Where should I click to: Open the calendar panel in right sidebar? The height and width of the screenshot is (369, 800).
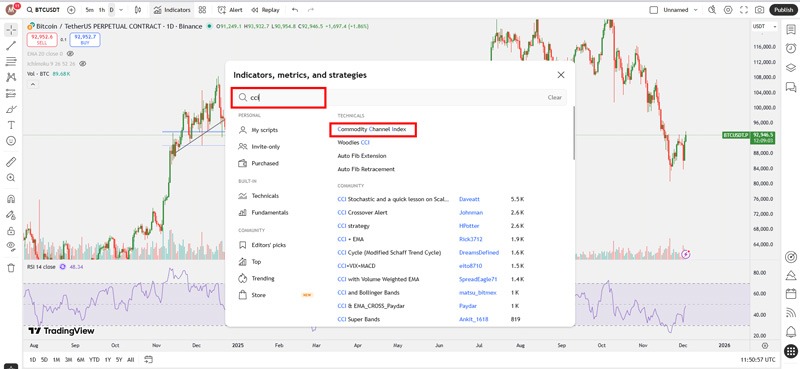(791, 293)
